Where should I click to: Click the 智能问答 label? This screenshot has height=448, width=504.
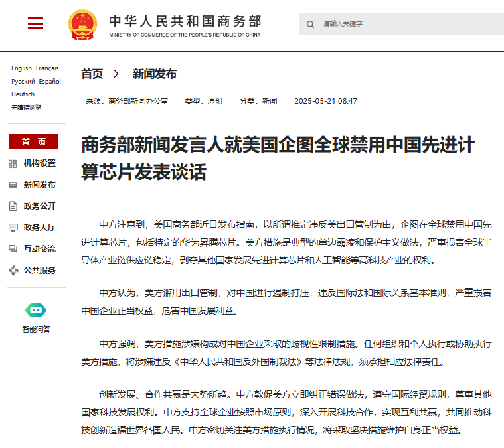(x=36, y=329)
